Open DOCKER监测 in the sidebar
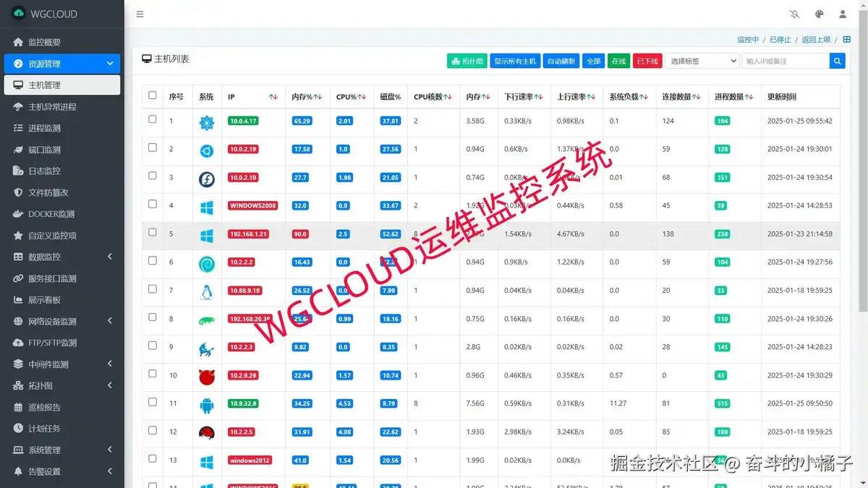Screen dimensions: 868x488 [62, 214]
